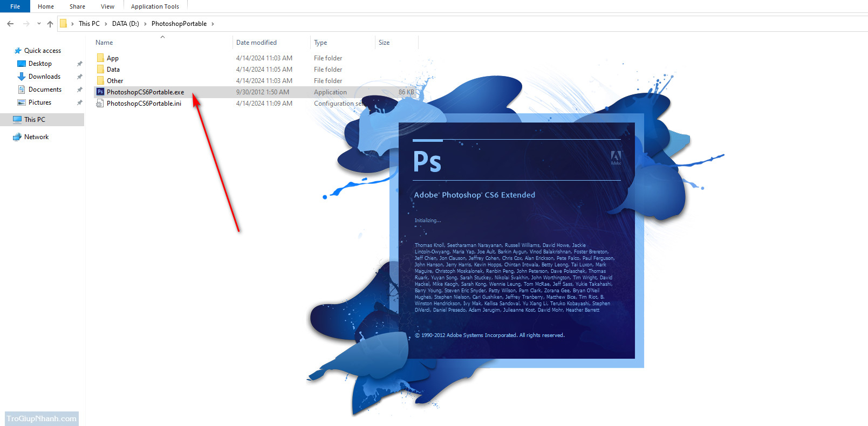Select the Data folder icon
Screen dimensions: 868x426
pyautogui.click(x=100, y=70)
